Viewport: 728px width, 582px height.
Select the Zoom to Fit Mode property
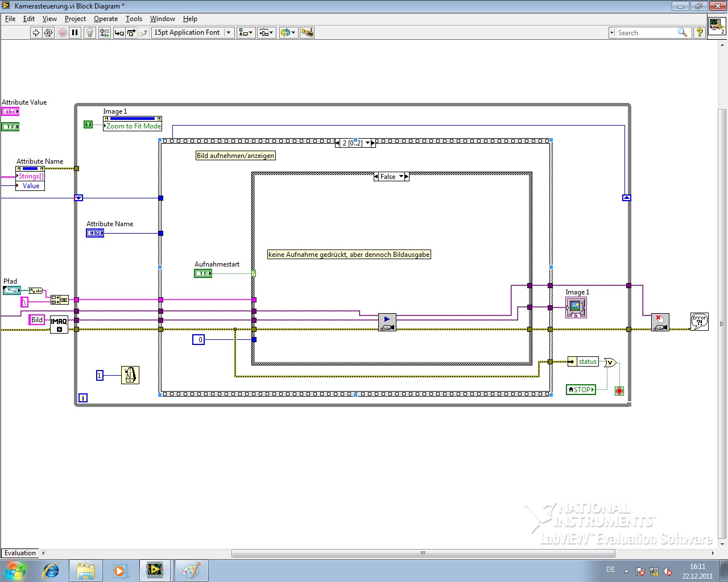[x=133, y=126]
